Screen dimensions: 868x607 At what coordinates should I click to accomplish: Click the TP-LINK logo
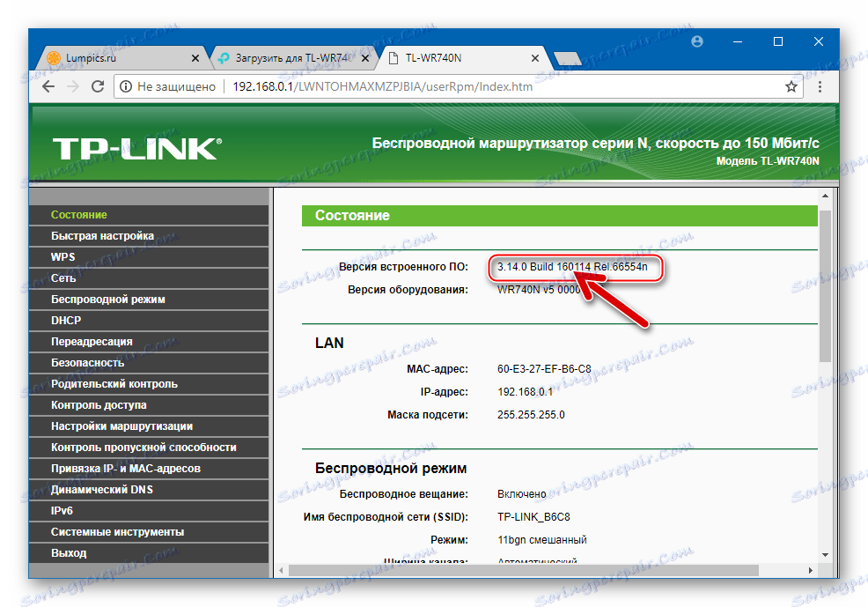click(136, 149)
